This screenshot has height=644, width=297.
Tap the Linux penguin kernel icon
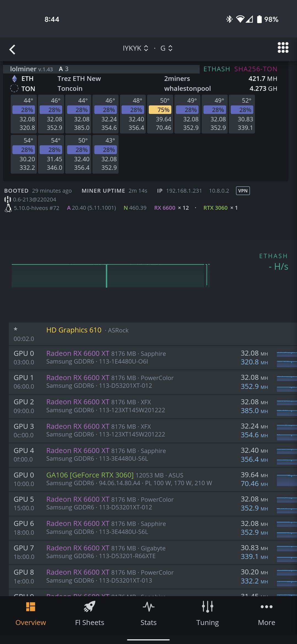pos(8,208)
